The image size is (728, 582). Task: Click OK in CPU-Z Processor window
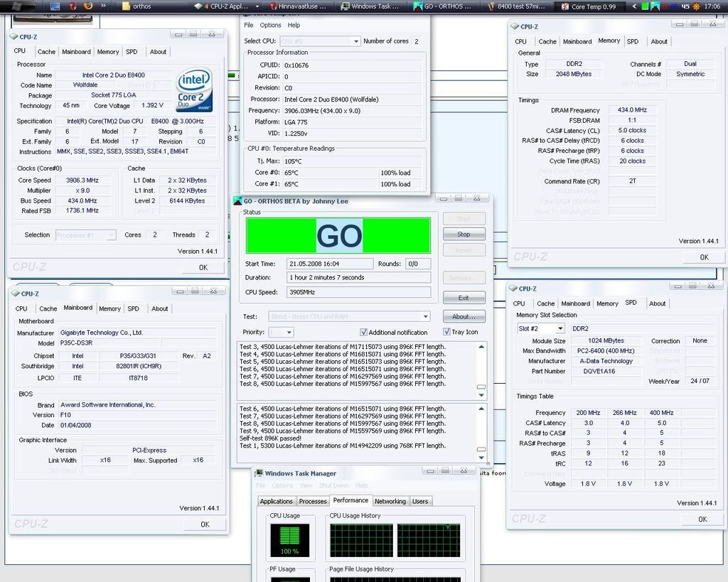(203, 267)
